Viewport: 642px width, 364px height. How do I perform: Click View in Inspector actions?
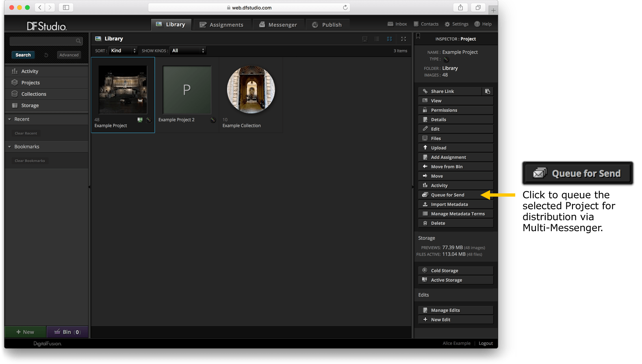(455, 101)
